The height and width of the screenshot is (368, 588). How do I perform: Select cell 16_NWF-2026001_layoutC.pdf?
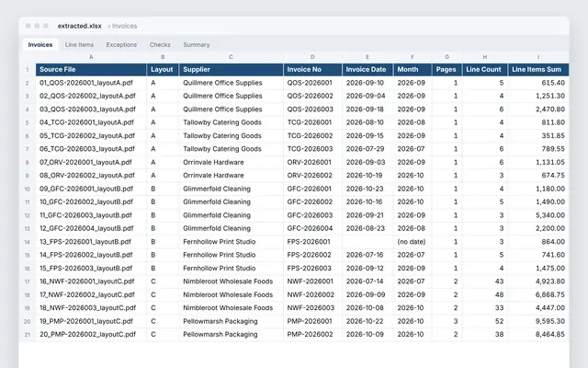[91, 282]
